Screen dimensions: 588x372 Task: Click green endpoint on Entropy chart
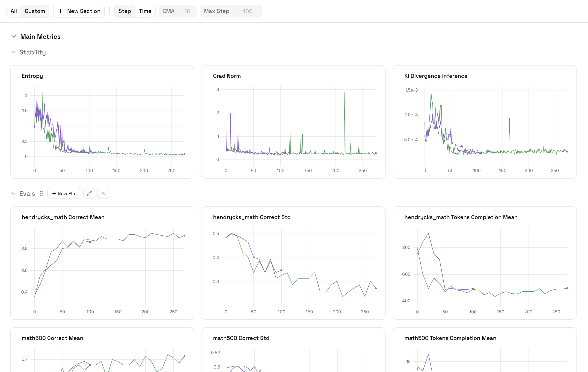tap(184, 154)
